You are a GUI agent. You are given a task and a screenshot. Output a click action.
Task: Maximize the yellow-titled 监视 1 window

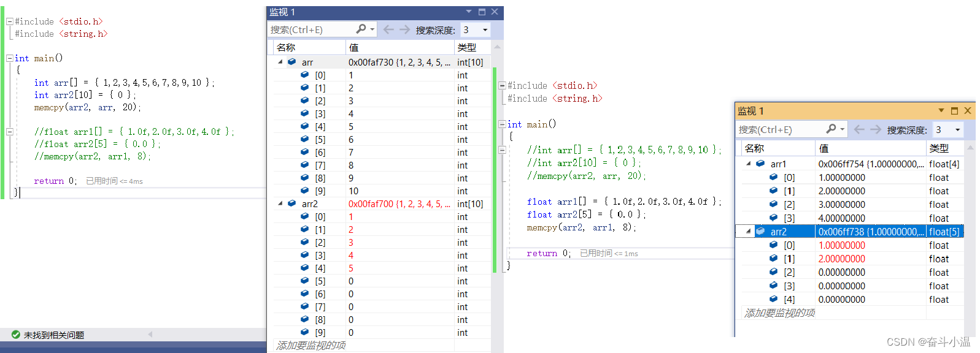(954, 110)
